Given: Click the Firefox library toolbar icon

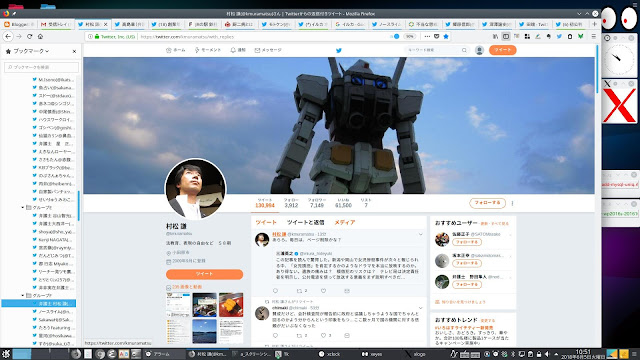Looking at the screenshot, I should click(x=495, y=36).
